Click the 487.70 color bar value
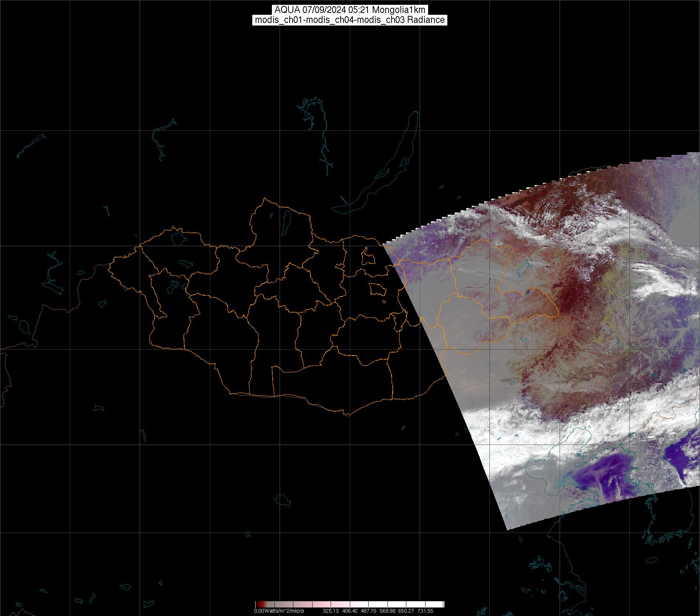700x616 pixels. (x=368, y=611)
